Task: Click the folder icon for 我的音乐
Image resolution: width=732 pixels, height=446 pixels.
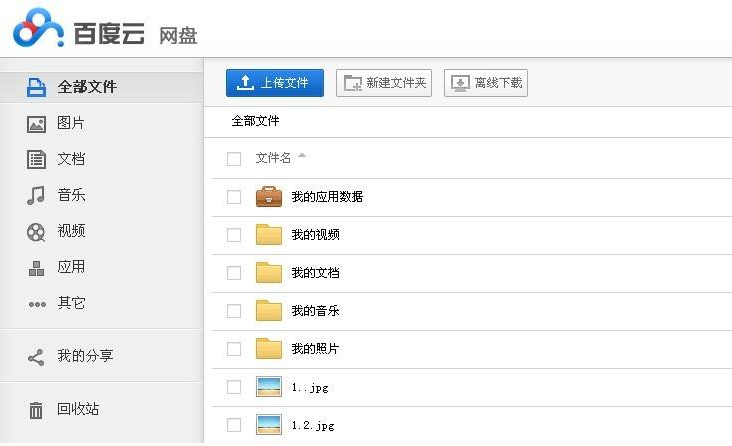Action: [269, 311]
